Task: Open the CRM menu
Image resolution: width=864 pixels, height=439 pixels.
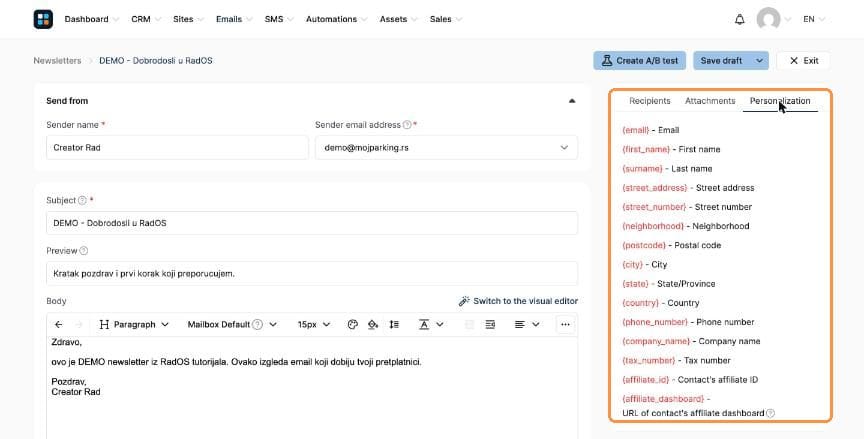Action: (146, 19)
